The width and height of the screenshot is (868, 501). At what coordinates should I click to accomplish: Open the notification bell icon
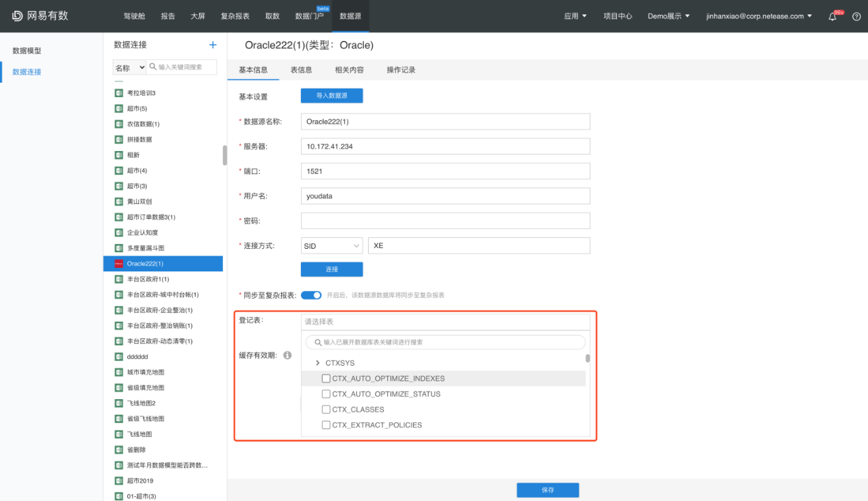(832, 16)
